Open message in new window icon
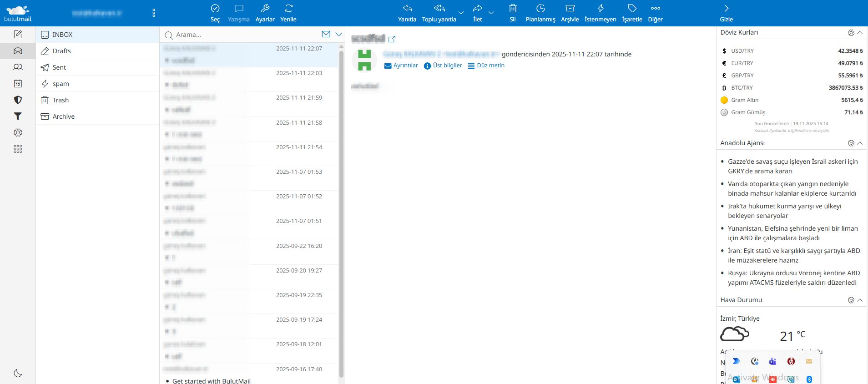This screenshot has width=868, height=384. pyautogui.click(x=392, y=39)
